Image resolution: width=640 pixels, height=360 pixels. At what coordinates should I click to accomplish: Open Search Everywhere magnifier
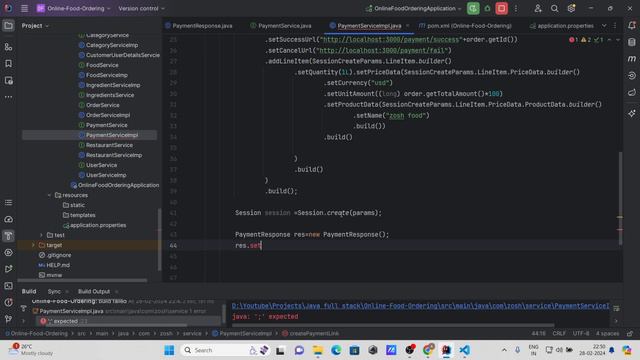[x=554, y=8]
